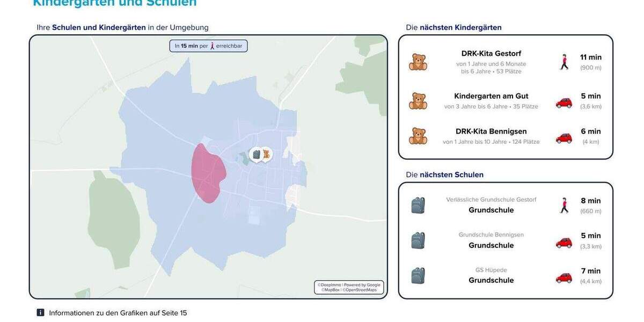
Task: Open the 'Informationen zu den Grafiken auf Seite 15' link
Action: click(118, 313)
